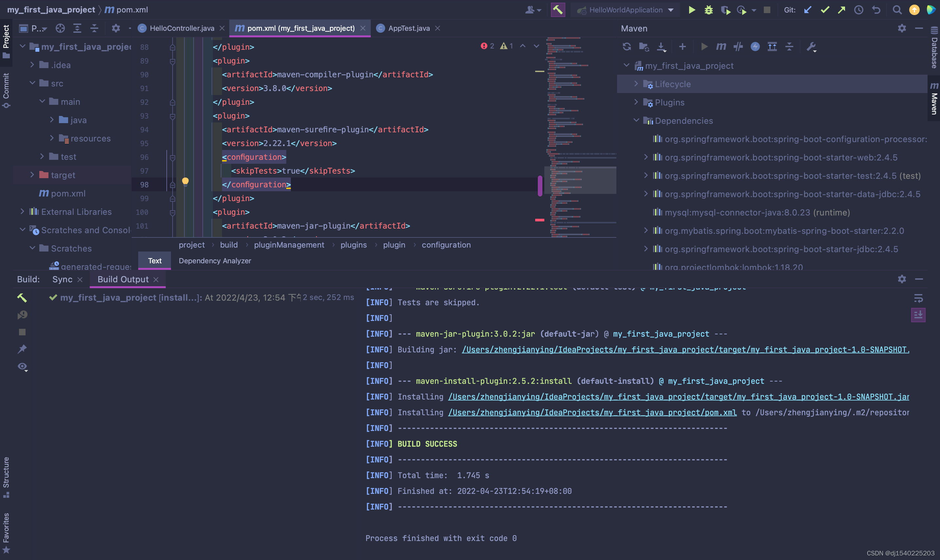This screenshot has height=560, width=940.
Task: Collapse the Dependencies node
Action: point(637,121)
